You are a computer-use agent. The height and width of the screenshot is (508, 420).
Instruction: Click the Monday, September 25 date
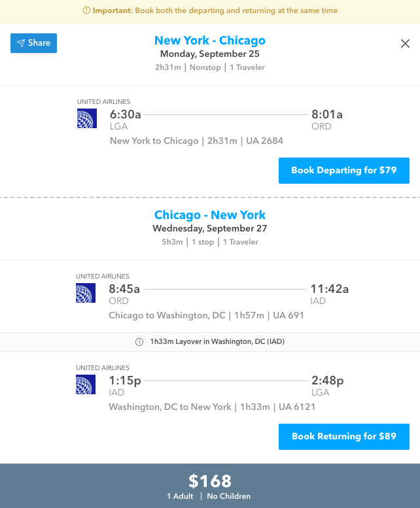click(x=210, y=54)
